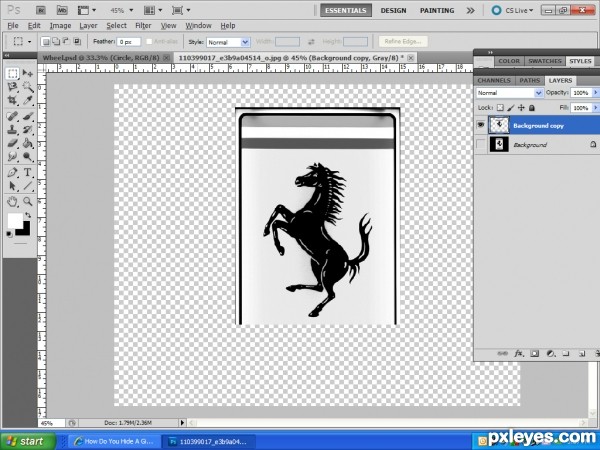Create new adjustment layer
600x450 pixels.
[x=551, y=354]
